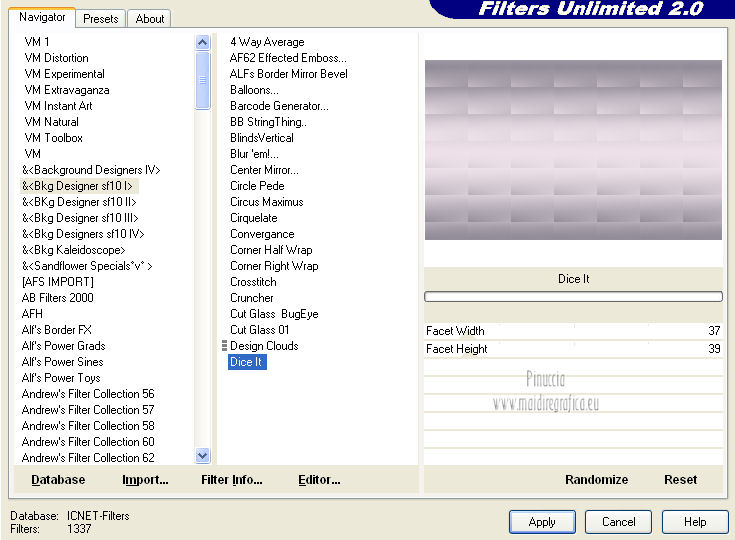Image resolution: width=735 pixels, height=540 pixels.
Task: Choose Circus Maximus filter
Action: coord(267,202)
